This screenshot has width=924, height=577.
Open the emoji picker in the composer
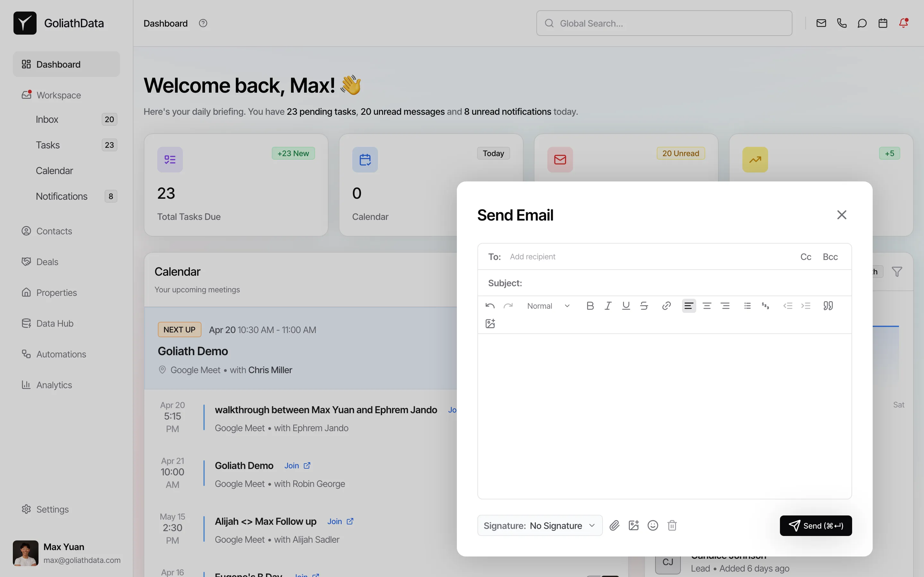pyautogui.click(x=653, y=525)
